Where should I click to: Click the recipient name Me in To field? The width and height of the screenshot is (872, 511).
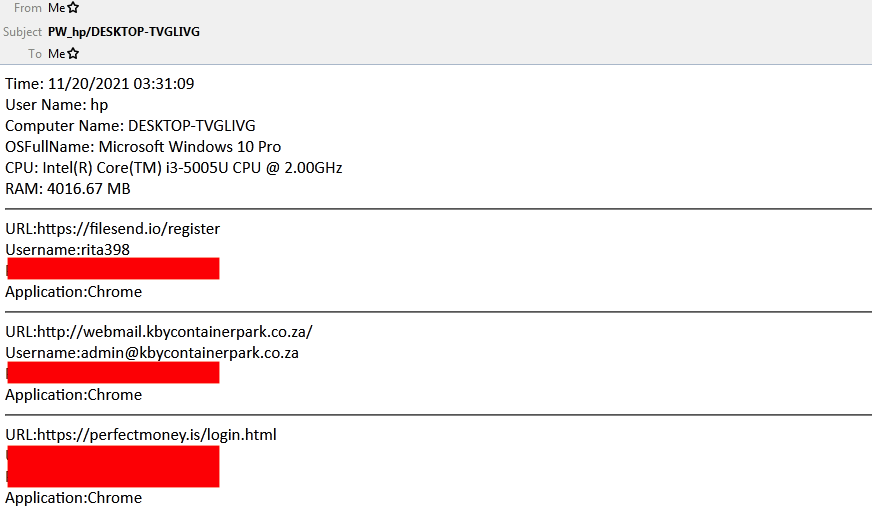[56, 54]
